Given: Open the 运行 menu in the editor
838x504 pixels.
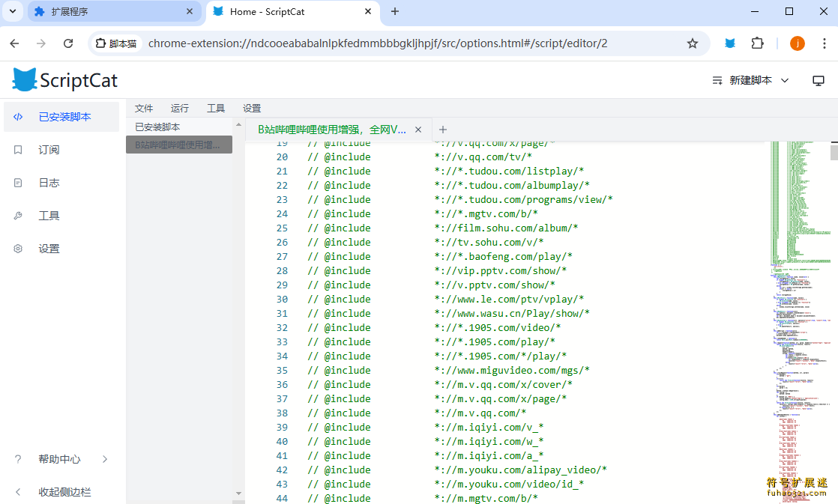Looking at the screenshot, I should click(180, 108).
